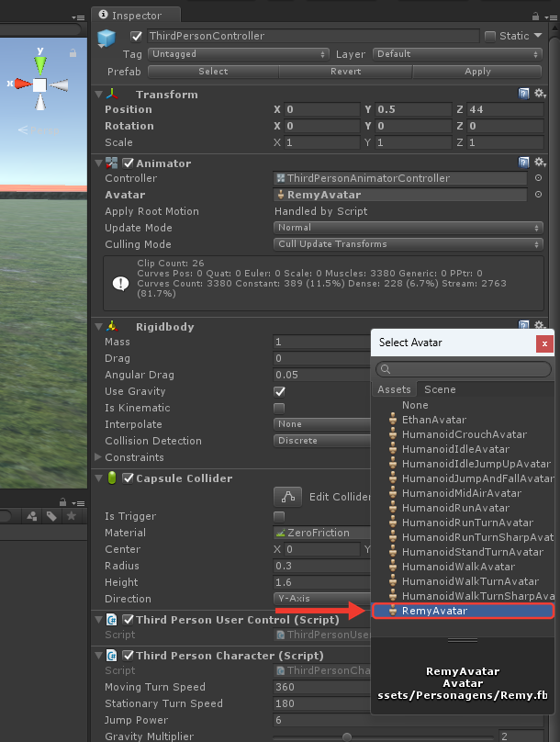
Task: Click the Position Y input field
Action: [413, 109]
